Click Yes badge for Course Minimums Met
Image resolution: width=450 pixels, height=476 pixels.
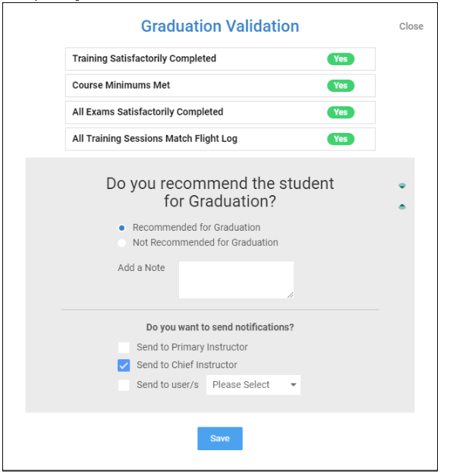pos(341,86)
